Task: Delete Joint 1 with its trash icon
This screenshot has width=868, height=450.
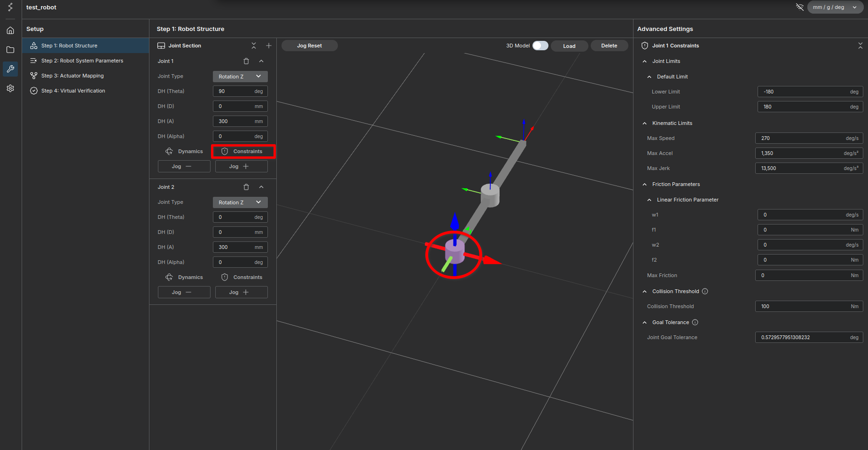Action: point(246,61)
